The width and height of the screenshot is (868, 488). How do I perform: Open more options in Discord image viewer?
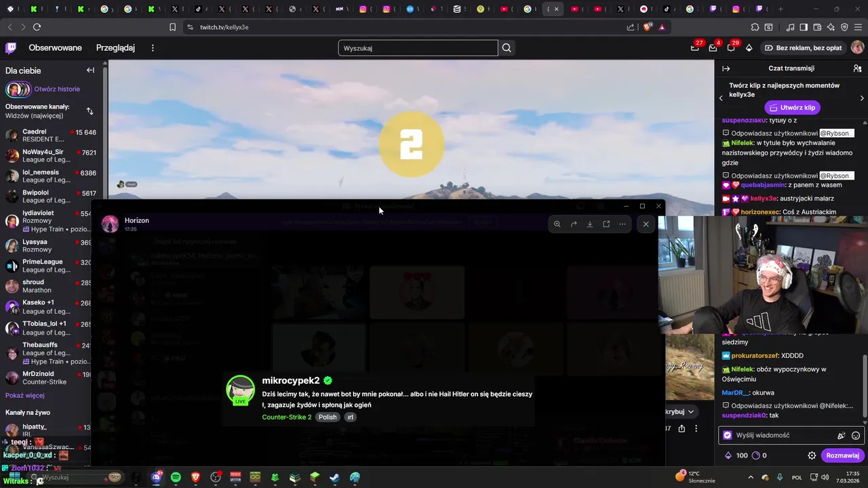click(x=623, y=224)
